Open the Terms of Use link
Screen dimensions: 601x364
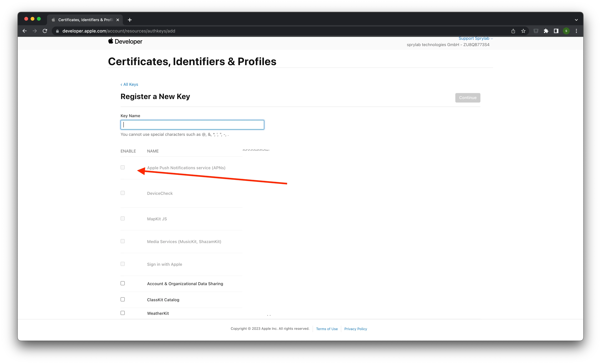(327, 329)
